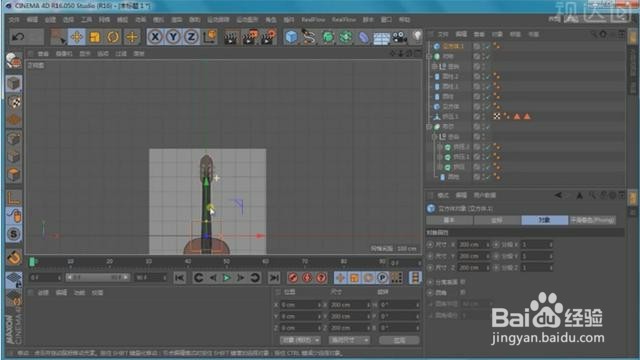This screenshot has height=360, width=640.
Task: Open the camera objects icon
Action: coord(399,37)
